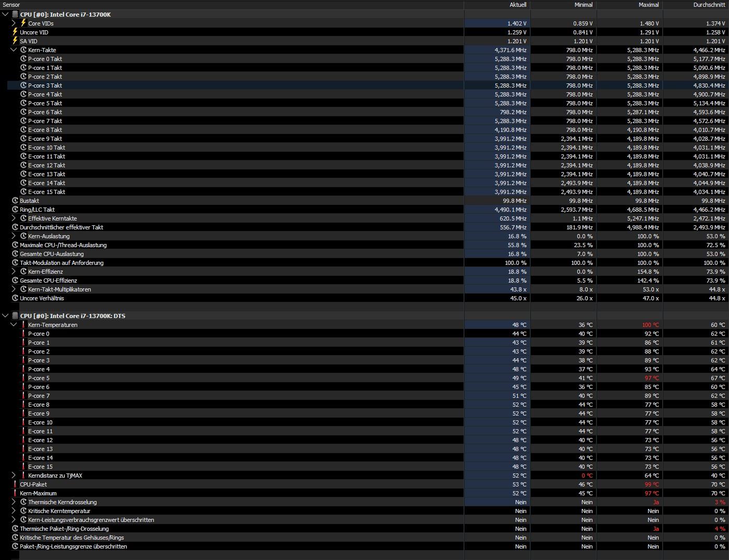Expand the Kern-Auslastung row

[14, 236]
